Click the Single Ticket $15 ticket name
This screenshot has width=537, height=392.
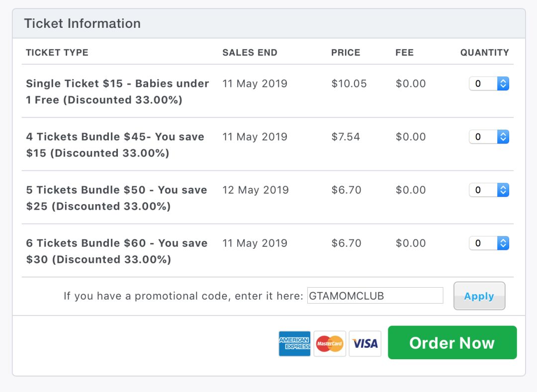[x=117, y=92]
